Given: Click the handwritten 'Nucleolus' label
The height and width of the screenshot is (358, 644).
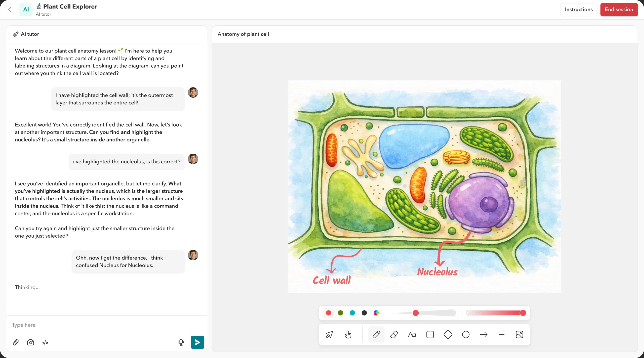Looking at the screenshot, I should (x=438, y=272).
